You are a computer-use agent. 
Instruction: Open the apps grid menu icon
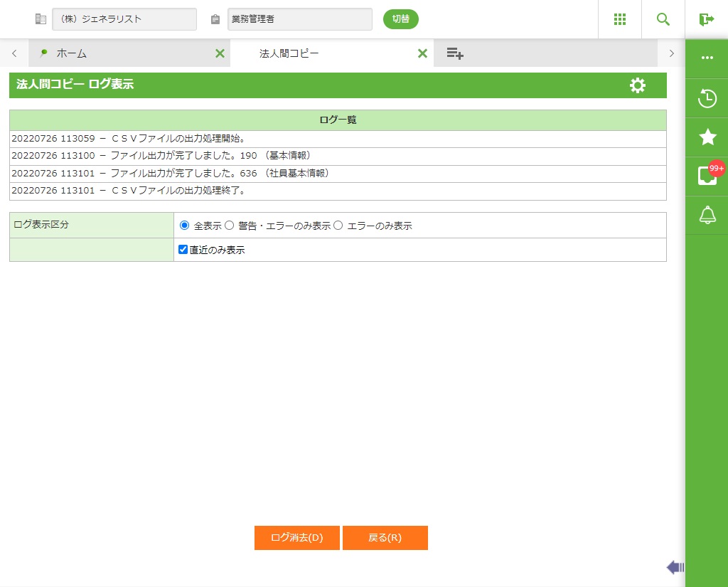620,19
